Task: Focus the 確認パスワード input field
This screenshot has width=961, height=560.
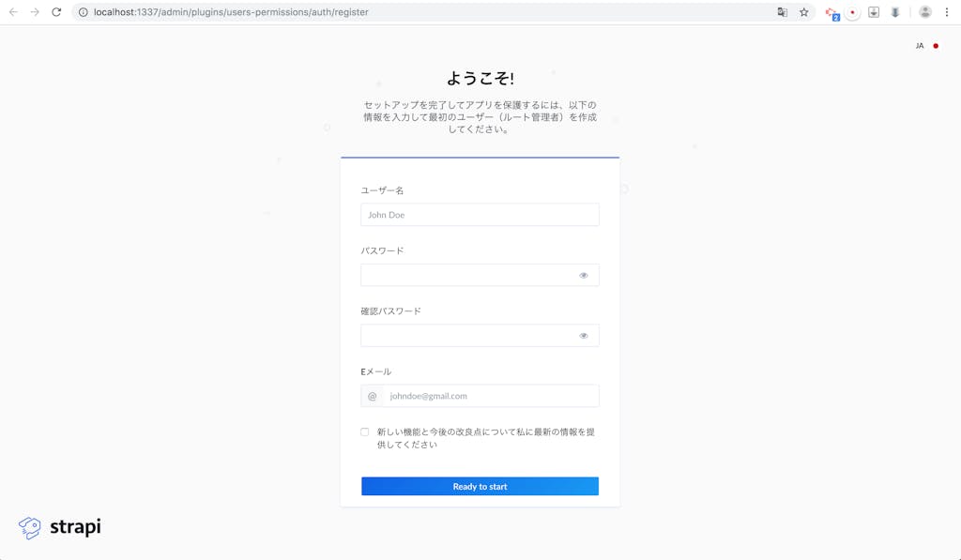Action: pos(480,336)
